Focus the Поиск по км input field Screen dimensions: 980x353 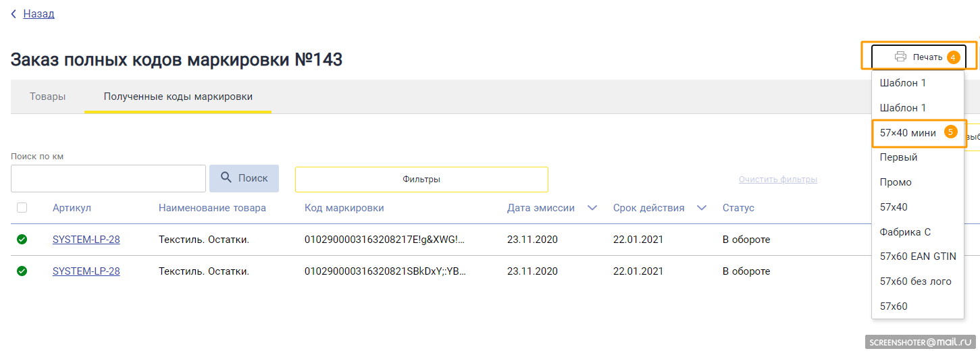[108, 178]
